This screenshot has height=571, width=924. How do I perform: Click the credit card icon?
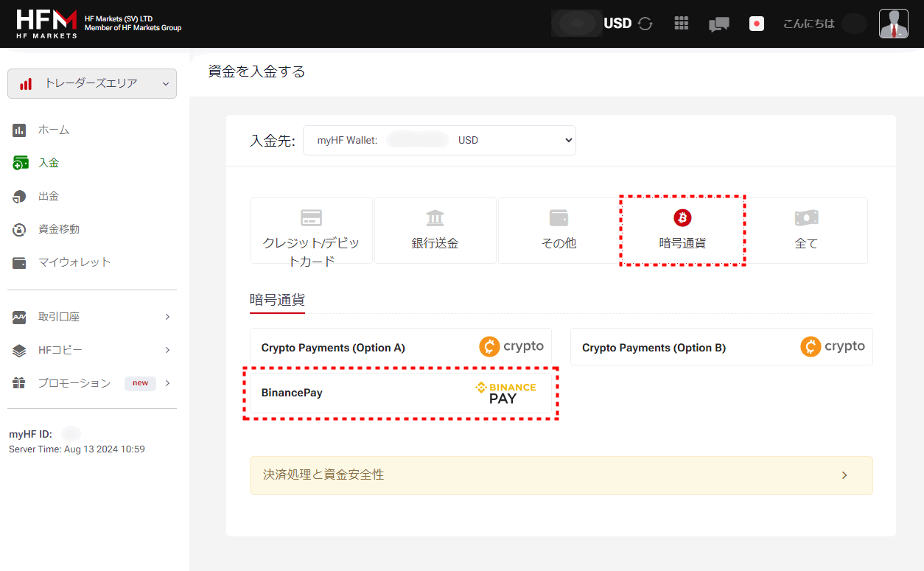tap(312, 218)
